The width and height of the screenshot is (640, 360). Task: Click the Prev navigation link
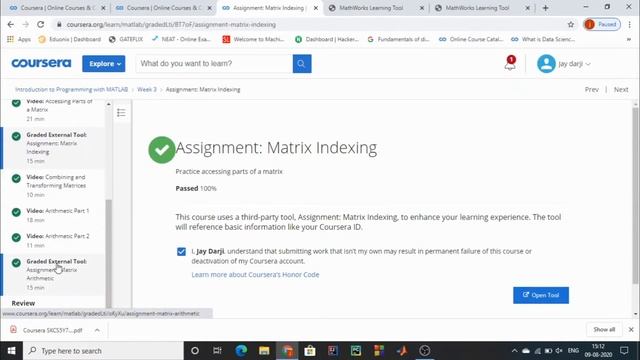[591, 89]
